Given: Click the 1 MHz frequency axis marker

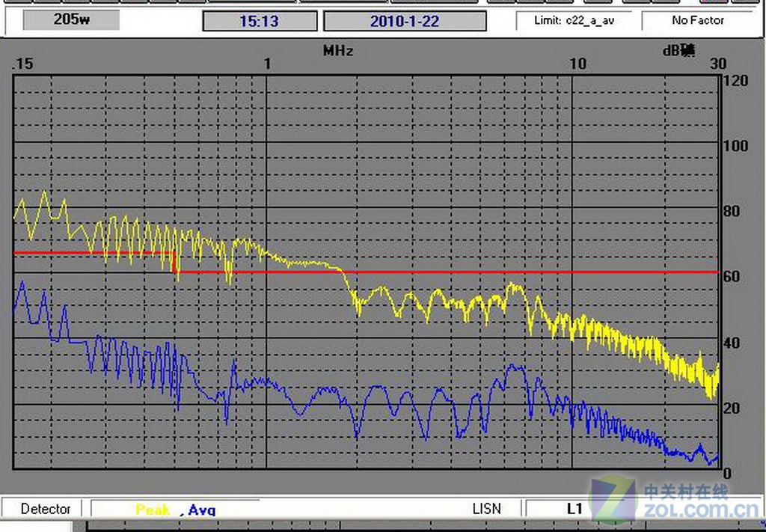Looking at the screenshot, I should (x=267, y=64).
